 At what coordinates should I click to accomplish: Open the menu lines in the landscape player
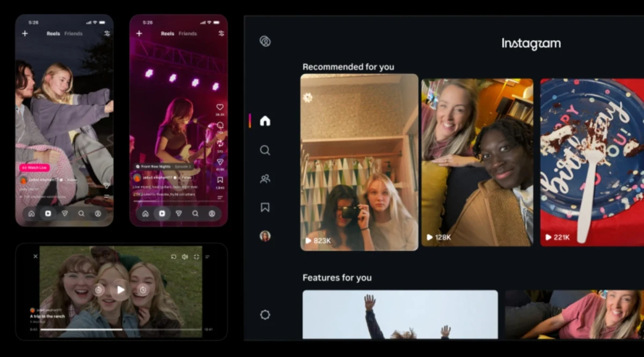[x=208, y=257]
